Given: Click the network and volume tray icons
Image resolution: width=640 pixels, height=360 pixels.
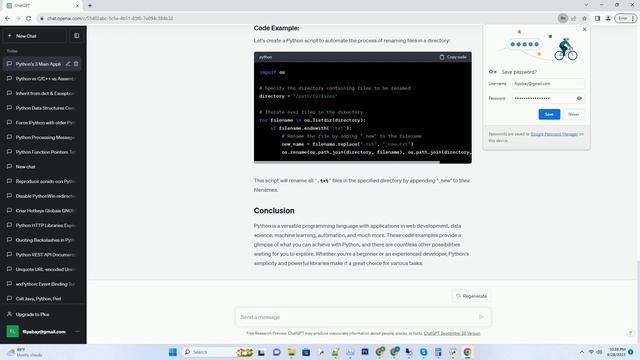Looking at the screenshot, I should pos(595,352).
